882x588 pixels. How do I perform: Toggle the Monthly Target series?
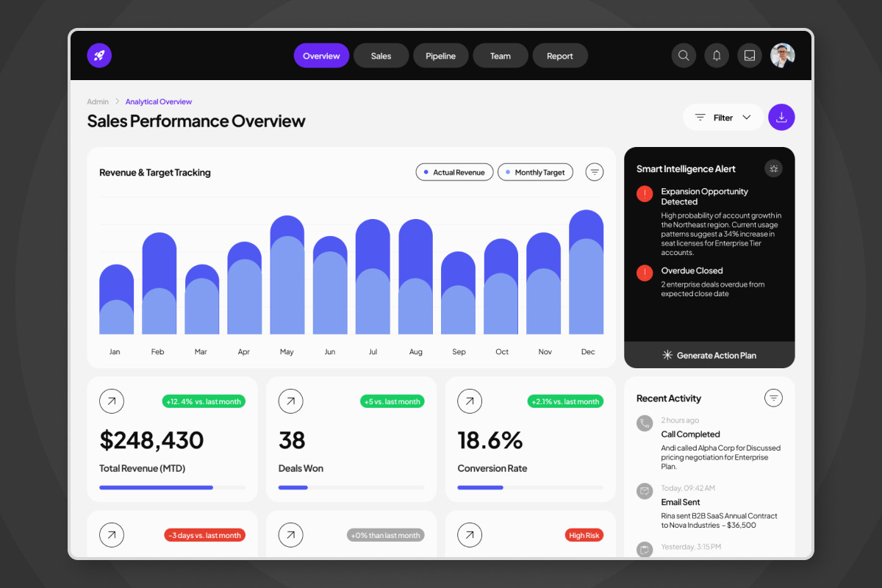pos(536,172)
